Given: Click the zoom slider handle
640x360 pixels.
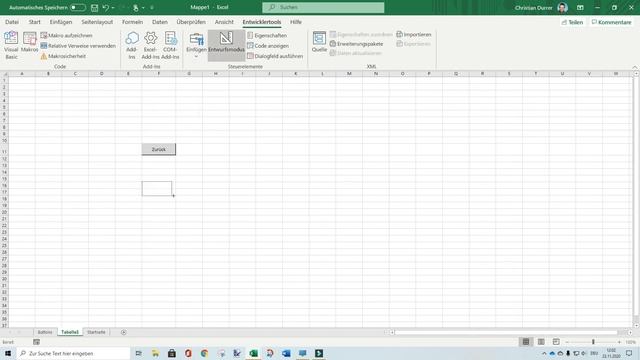Looking at the screenshot, I should 593,342.
